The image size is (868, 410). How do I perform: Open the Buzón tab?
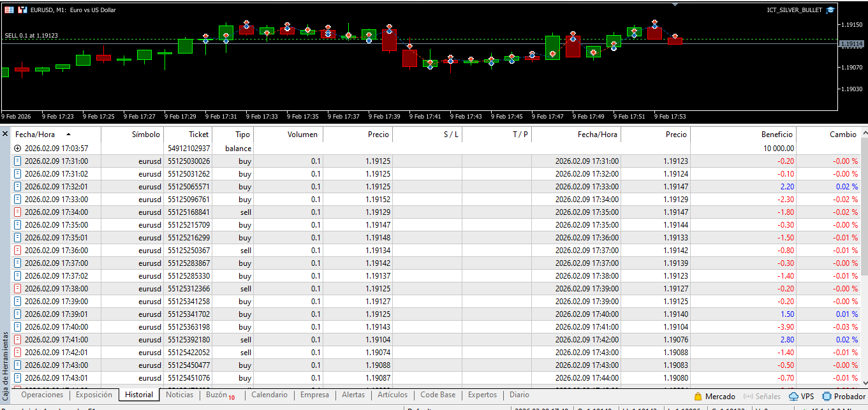216,395
